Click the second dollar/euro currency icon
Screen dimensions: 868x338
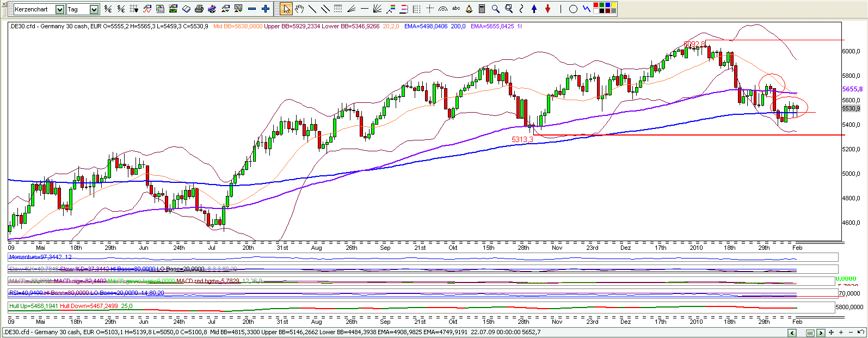(121, 9)
